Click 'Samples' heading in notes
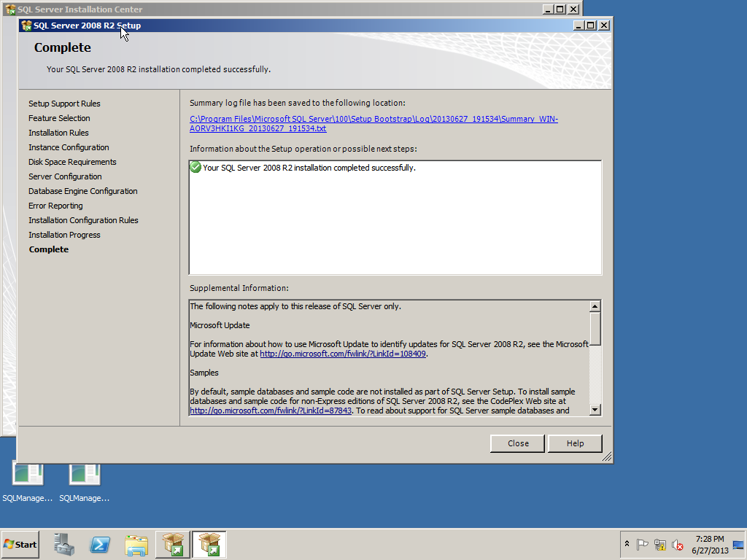The height and width of the screenshot is (560, 747). click(x=204, y=373)
